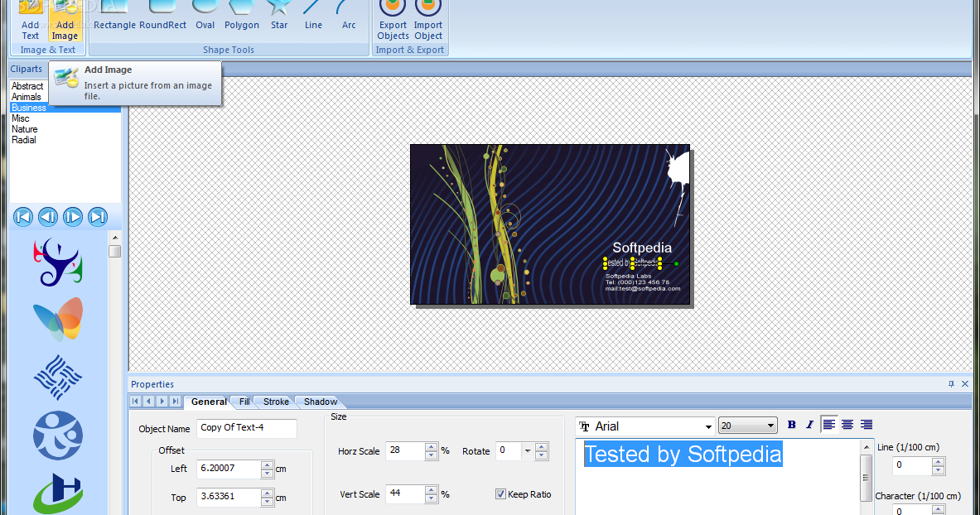Insert the blue circle person clipart
The height and width of the screenshot is (515, 980).
click(x=57, y=435)
